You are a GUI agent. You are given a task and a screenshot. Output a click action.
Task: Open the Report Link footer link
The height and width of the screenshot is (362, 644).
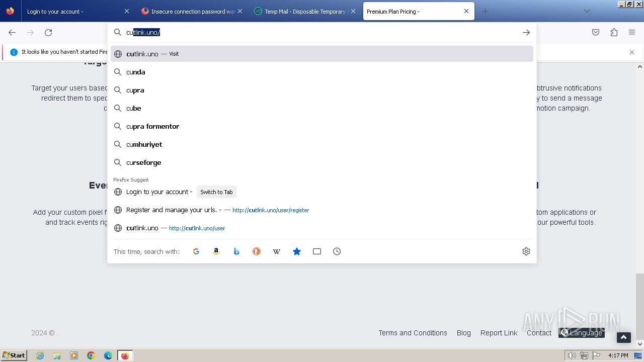pyautogui.click(x=499, y=333)
